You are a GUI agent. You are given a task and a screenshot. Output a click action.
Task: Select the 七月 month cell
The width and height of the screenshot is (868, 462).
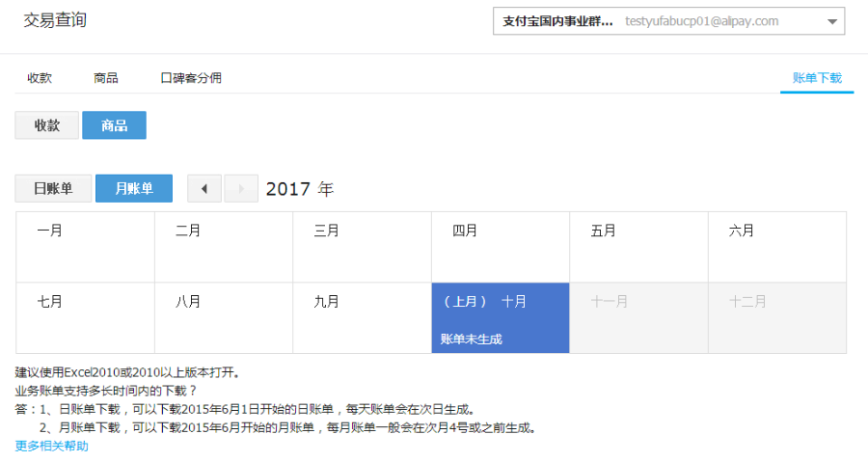pos(85,317)
